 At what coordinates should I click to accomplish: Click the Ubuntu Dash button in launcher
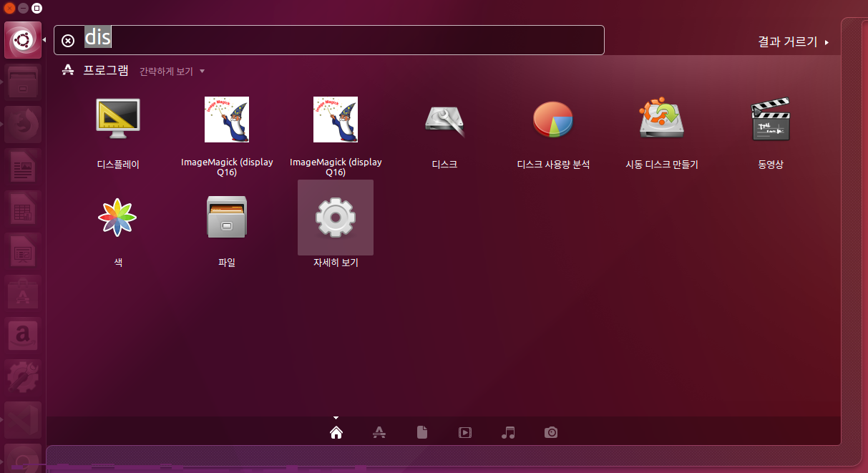[23, 41]
